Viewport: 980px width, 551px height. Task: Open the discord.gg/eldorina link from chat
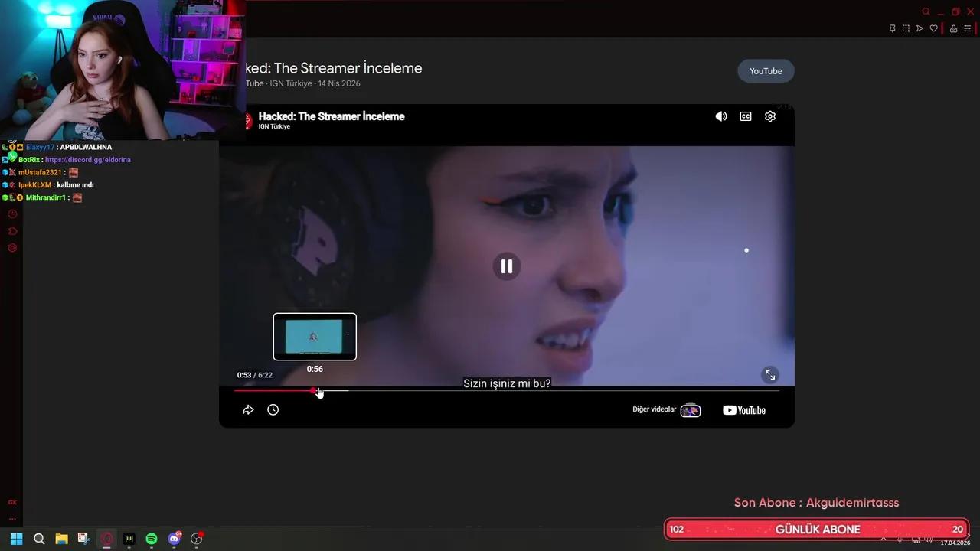(87, 159)
